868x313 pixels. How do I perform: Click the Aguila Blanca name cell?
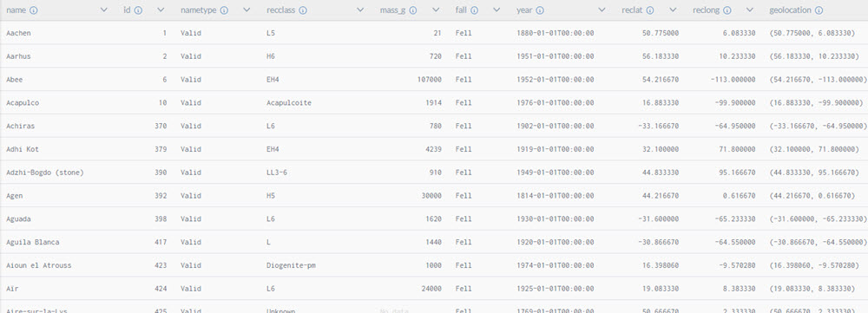pos(33,242)
